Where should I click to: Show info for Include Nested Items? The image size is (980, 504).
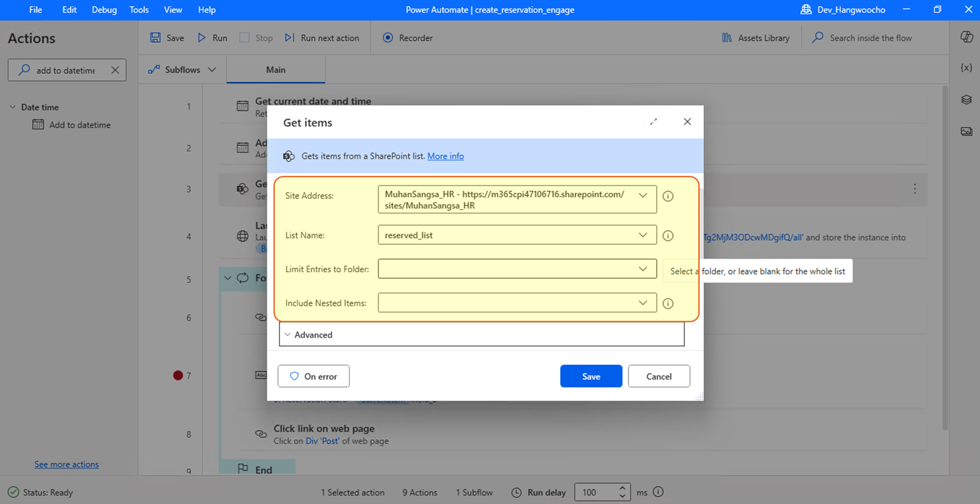[x=668, y=303]
